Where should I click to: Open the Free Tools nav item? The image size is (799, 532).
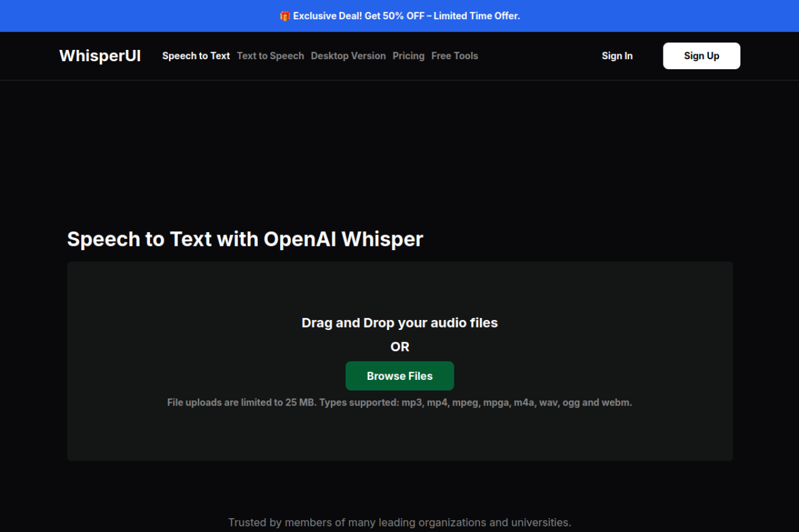pos(454,56)
